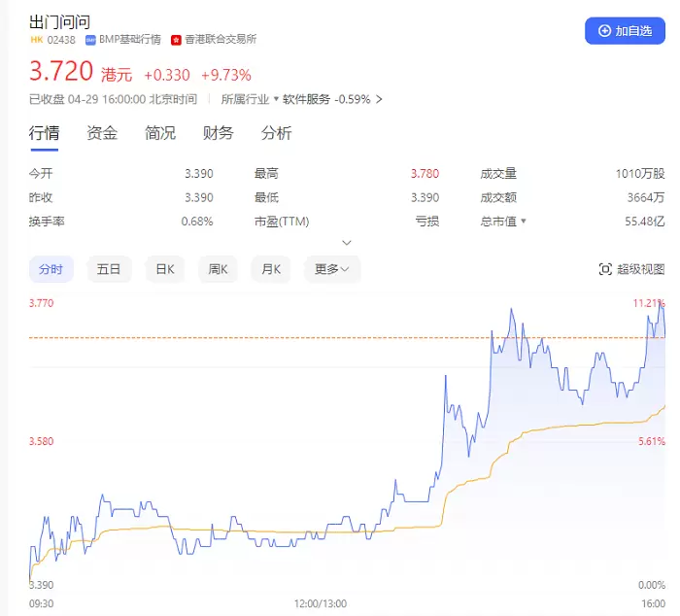The width and height of the screenshot is (680, 616).
Task: Click the BMP基础行情 badge icon
Action: click(90, 40)
